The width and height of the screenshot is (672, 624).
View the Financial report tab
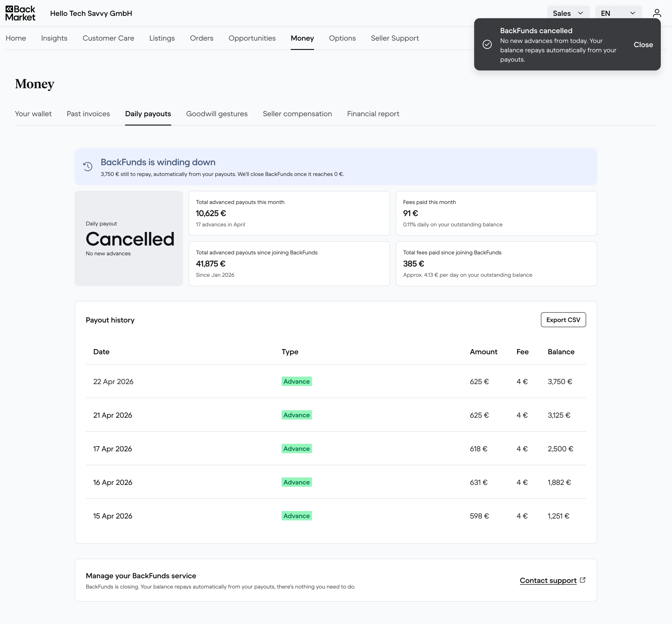click(x=373, y=114)
